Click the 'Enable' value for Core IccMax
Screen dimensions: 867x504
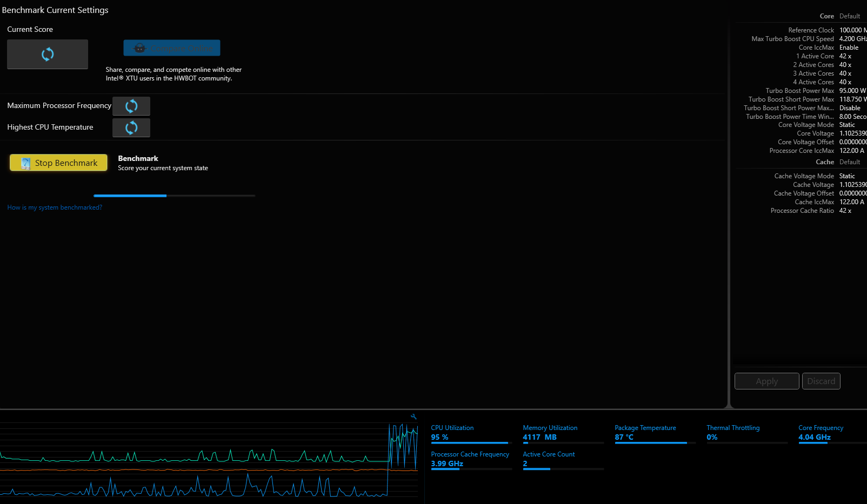tap(849, 48)
